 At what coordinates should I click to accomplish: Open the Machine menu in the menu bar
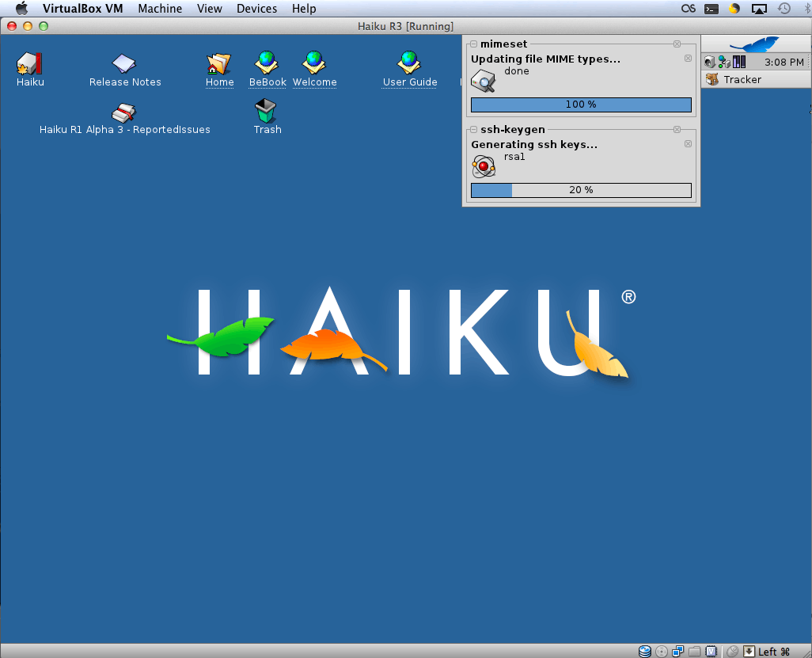coord(160,9)
